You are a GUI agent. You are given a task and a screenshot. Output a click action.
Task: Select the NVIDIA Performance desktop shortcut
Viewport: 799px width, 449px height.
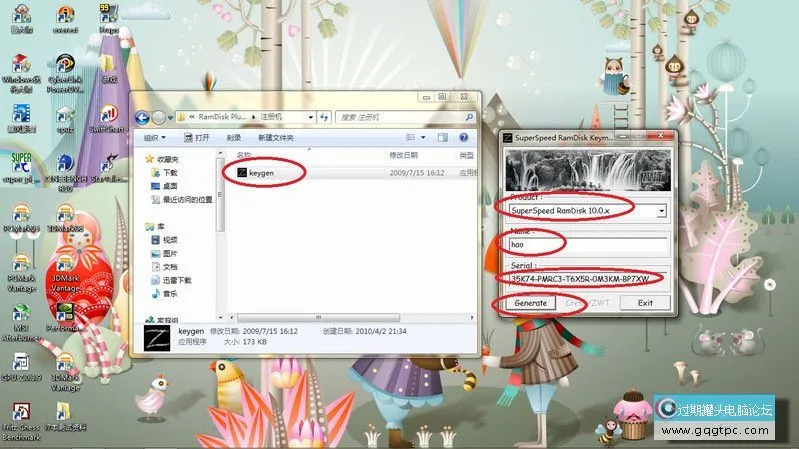point(65,318)
